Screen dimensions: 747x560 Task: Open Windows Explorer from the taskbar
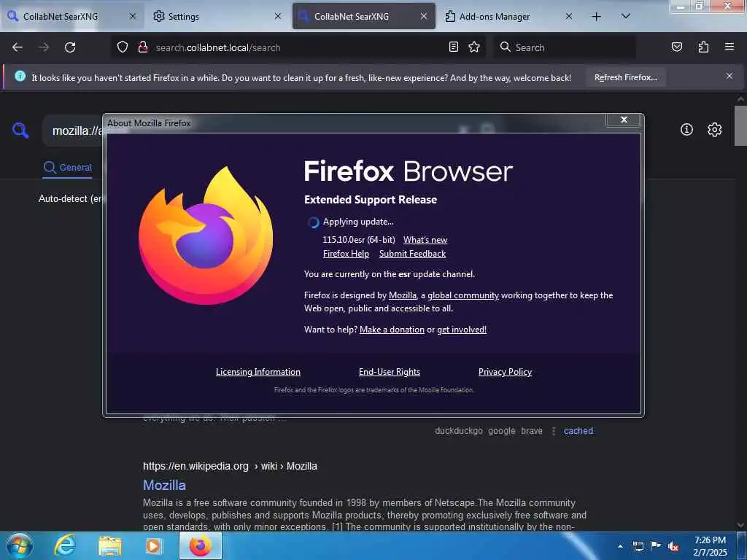click(110, 545)
